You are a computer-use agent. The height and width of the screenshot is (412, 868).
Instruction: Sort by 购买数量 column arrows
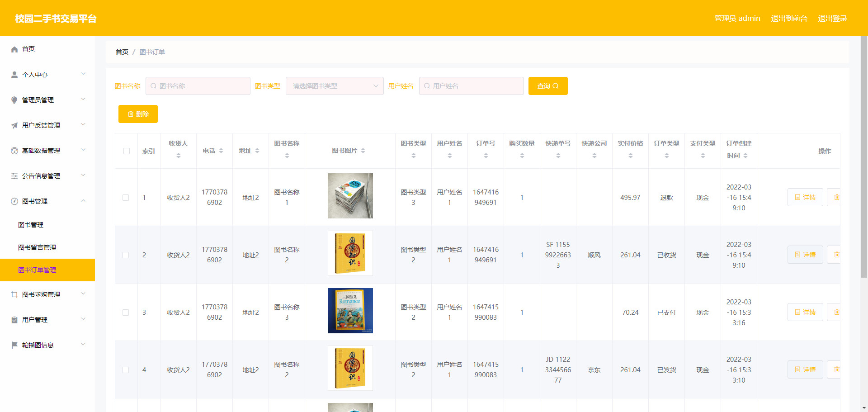tap(522, 156)
